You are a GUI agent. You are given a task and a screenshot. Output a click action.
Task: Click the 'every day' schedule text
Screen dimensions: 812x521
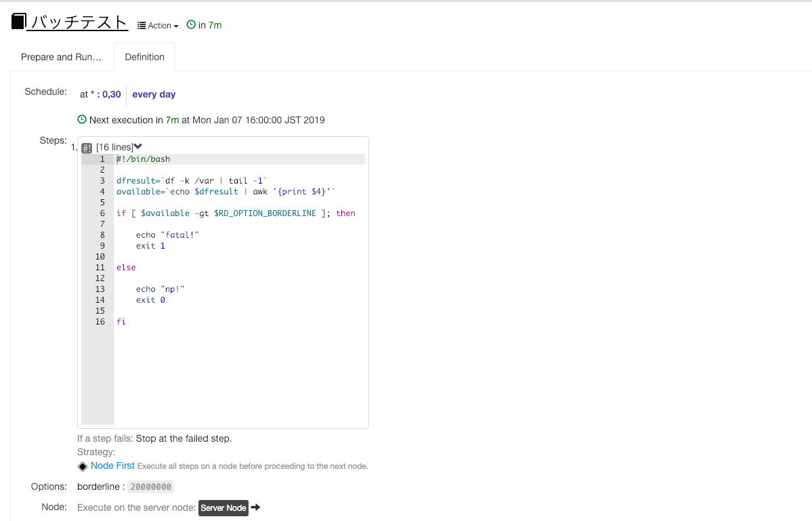(154, 94)
